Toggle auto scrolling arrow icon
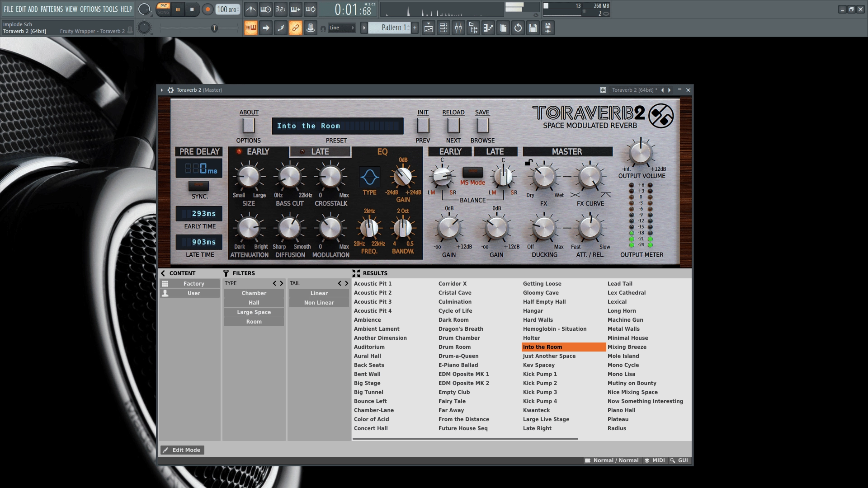 pos(266,28)
